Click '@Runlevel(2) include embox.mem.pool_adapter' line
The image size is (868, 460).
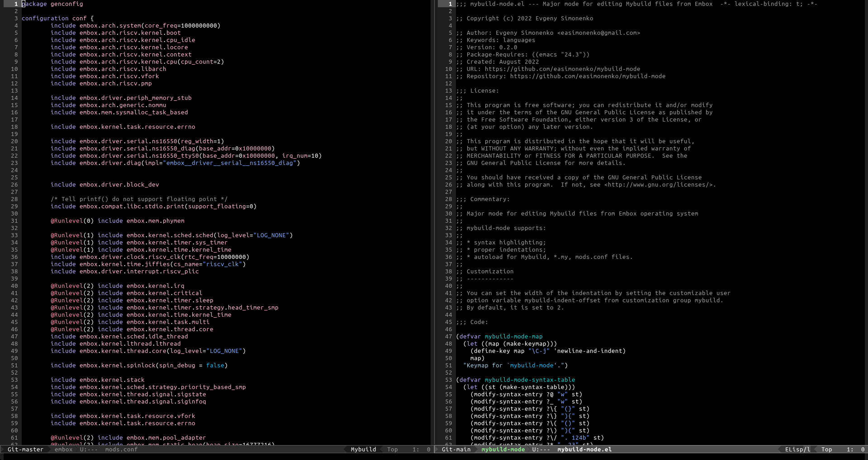[x=128, y=438]
